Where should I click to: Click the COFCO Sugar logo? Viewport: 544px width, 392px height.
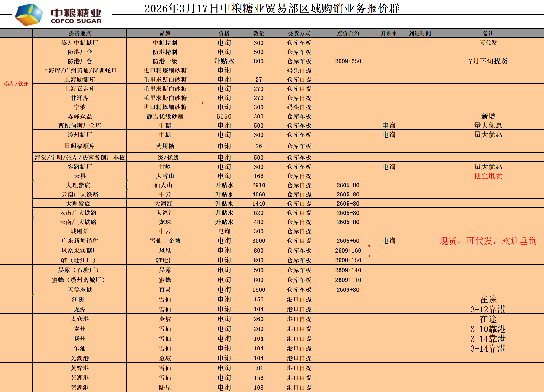(58, 15)
